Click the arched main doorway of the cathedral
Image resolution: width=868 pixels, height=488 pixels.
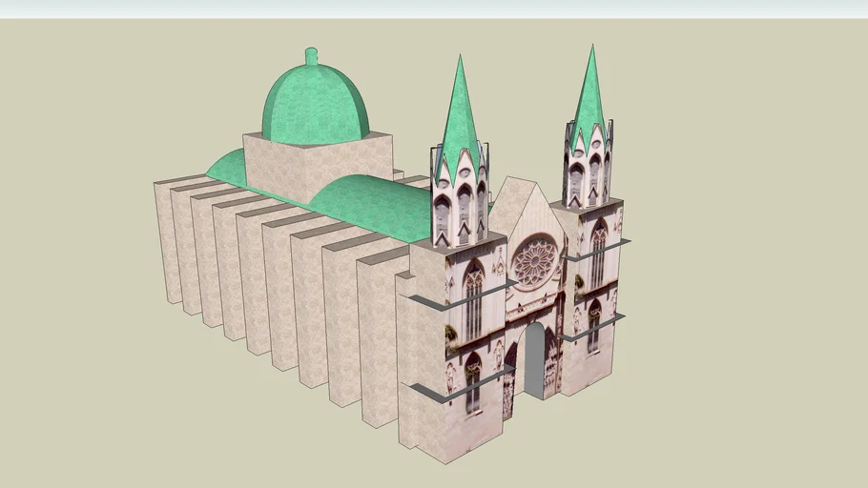(x=533, y=359)
